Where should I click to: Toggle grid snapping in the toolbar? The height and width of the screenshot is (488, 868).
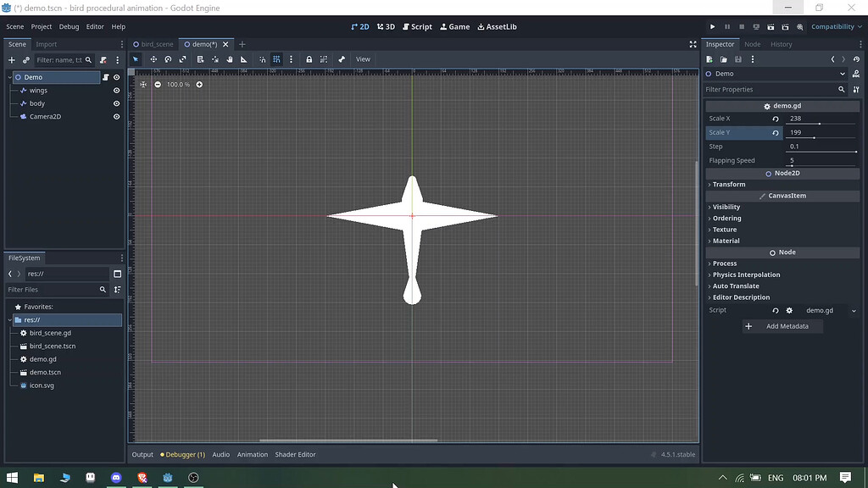(276, 59)
